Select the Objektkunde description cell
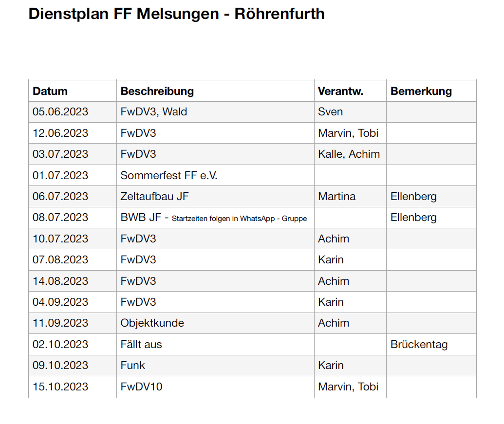 (x=215, y=323)
